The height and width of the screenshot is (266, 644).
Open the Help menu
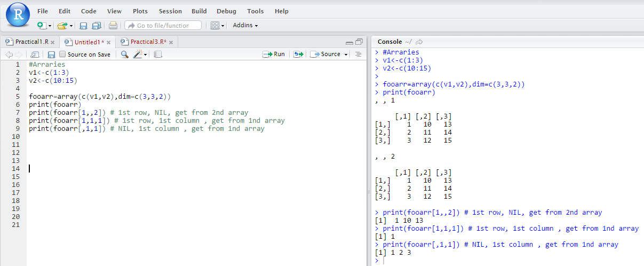point(282,11)
